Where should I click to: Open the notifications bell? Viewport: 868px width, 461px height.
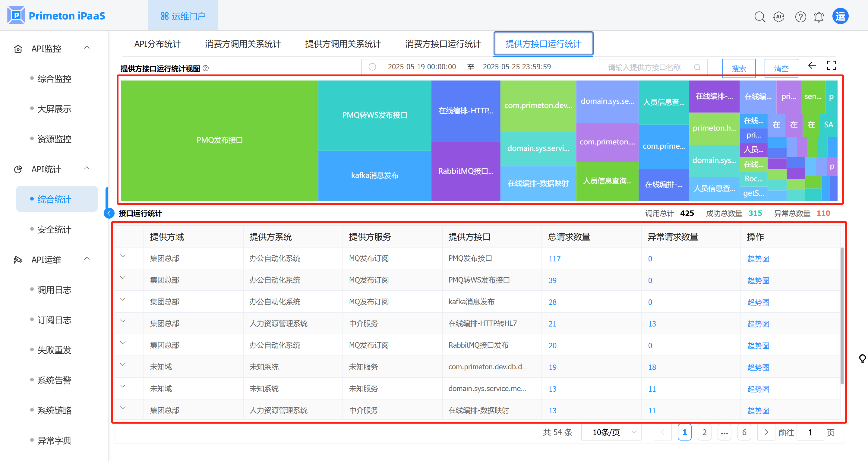coord(819,17)
